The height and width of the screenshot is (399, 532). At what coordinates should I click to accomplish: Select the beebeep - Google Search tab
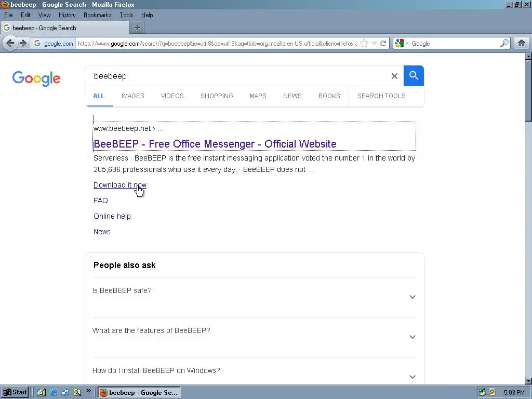pos(64,28)
